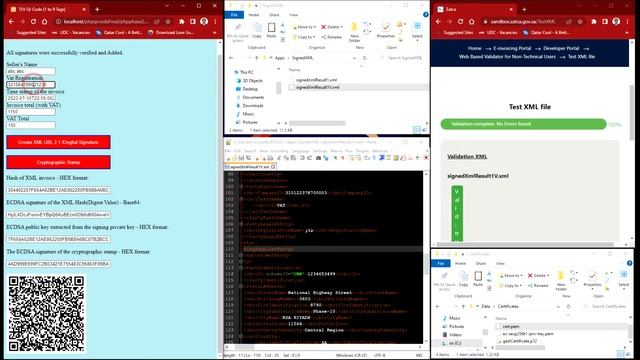Viewport: 640px width, 360px height.
Task: Tick the checkbox beside signedXmlResult1V.xml
Action: pos(291,87)
